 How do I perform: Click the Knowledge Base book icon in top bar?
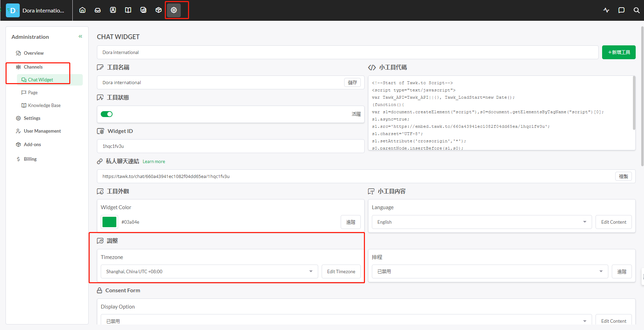pyautogui.click(x=128, y=10)
